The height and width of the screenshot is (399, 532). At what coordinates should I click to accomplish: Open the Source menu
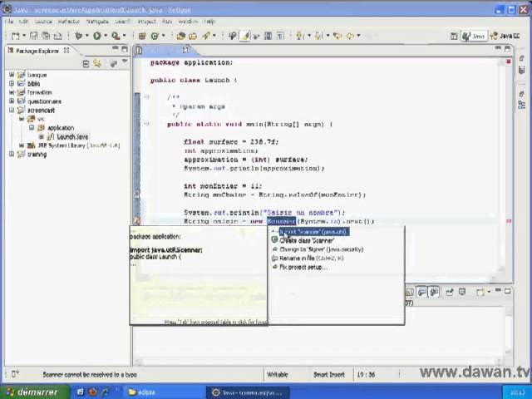43,22
